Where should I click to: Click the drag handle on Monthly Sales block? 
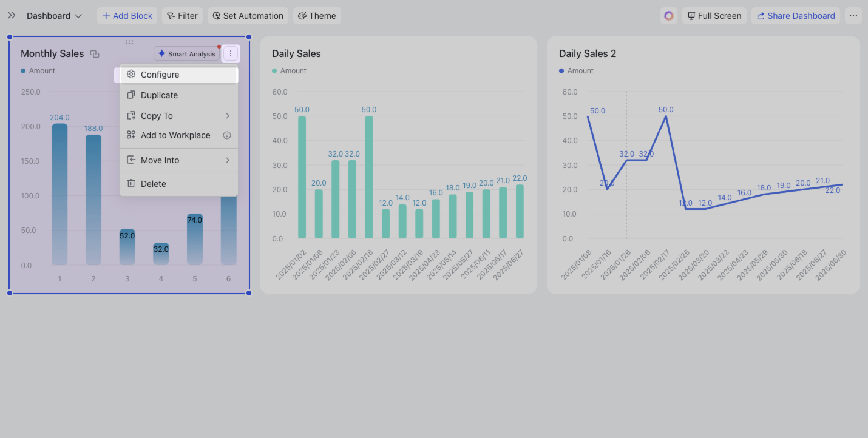(x=129, y=42)
